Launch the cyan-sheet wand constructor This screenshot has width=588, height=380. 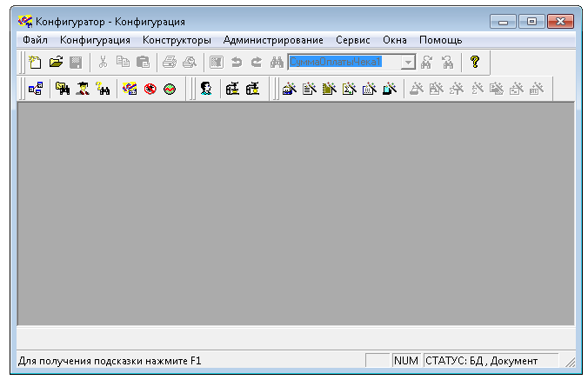click(390, 89)
